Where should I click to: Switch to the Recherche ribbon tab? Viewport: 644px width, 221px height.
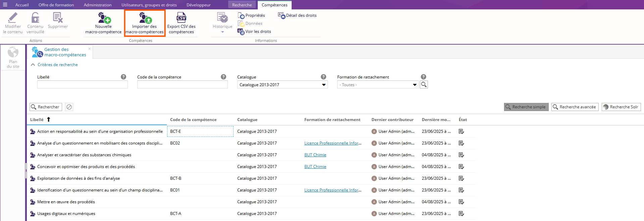[242, 5]
